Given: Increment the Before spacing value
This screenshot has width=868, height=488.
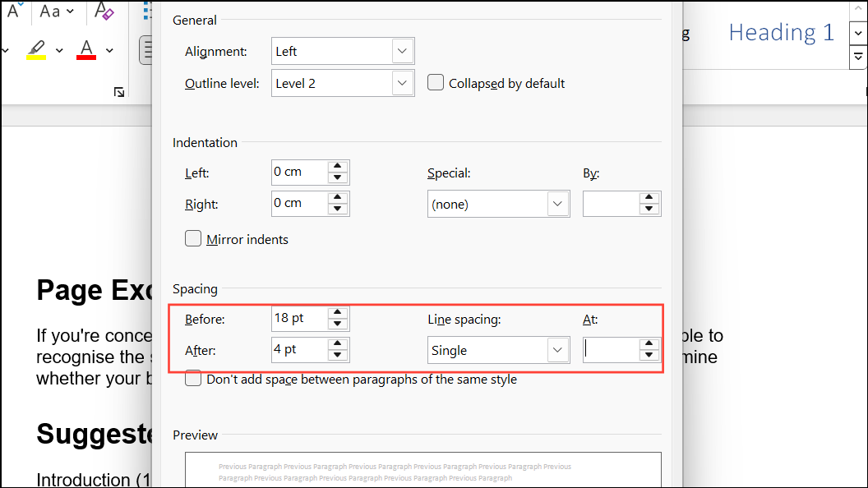Looking at the screenshot, I should click(337, 314).
